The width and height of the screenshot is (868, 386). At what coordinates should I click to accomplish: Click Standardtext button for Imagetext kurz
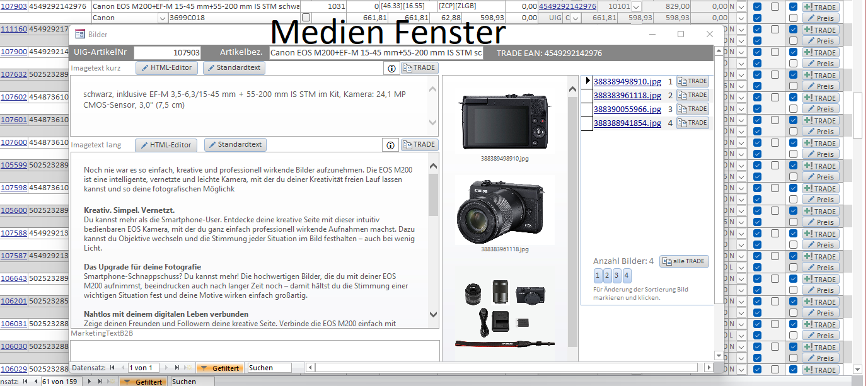coord(234,68)
